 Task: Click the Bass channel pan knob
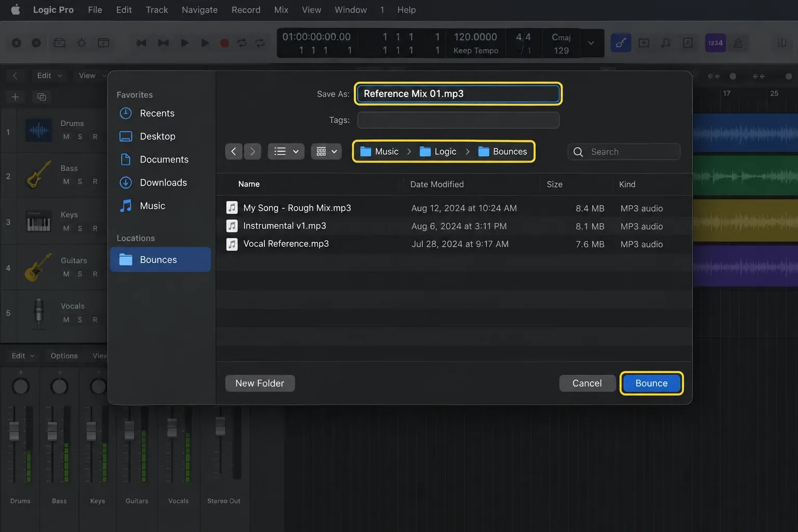coord(59,386)
